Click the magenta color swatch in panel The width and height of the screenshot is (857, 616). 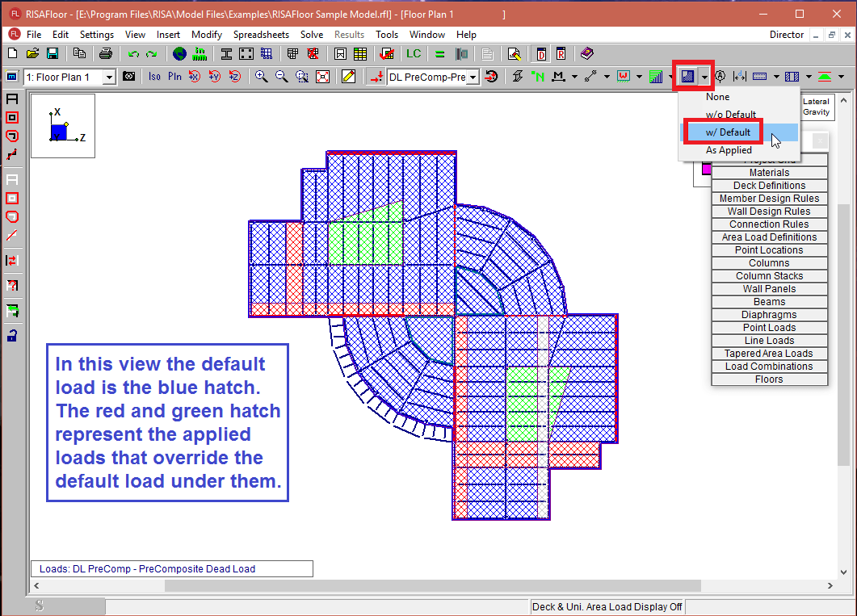[x=706, y=169]
